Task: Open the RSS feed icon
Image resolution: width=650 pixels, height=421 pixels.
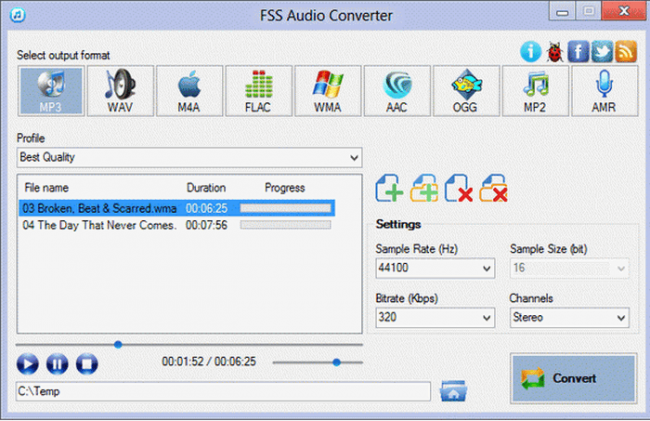Action: tap(626, 52)
